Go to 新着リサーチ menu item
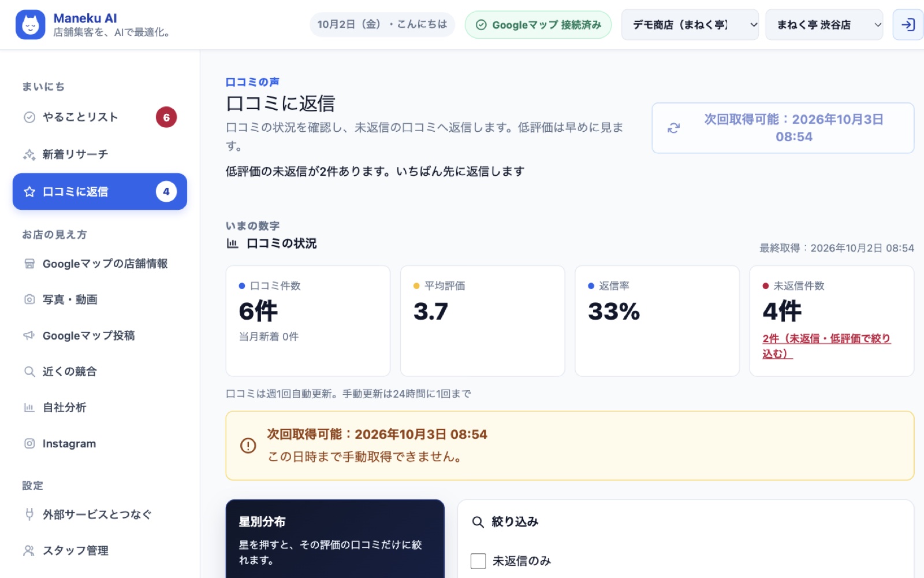 coord(100,154)
